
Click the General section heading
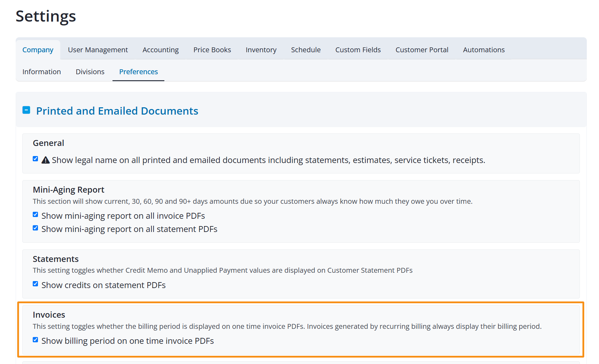(48, 143)
